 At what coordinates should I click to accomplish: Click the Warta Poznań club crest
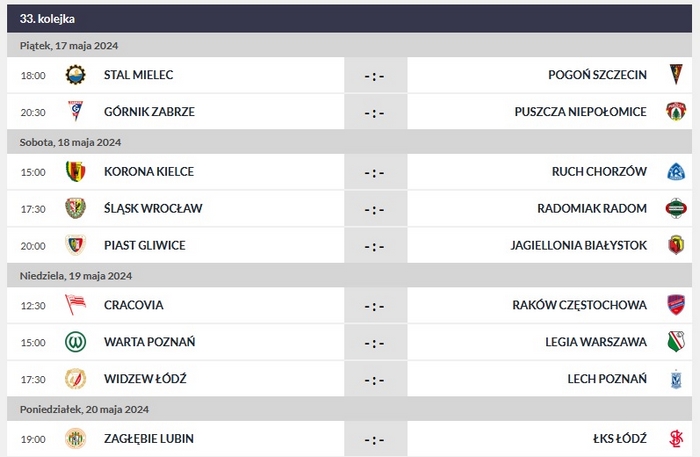[x=75, y=342]
